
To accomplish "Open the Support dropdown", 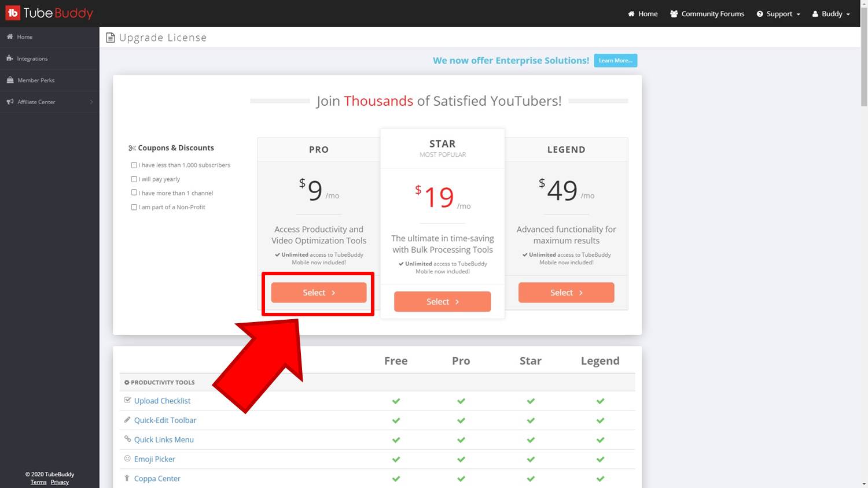I will tap(778, 14).
